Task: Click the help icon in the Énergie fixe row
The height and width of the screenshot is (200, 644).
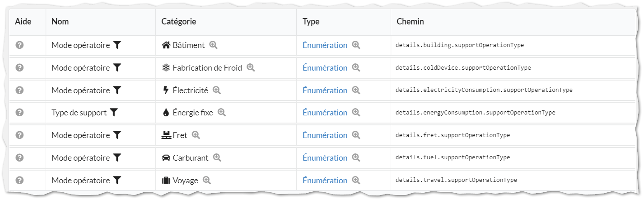Action: point(19,112)
